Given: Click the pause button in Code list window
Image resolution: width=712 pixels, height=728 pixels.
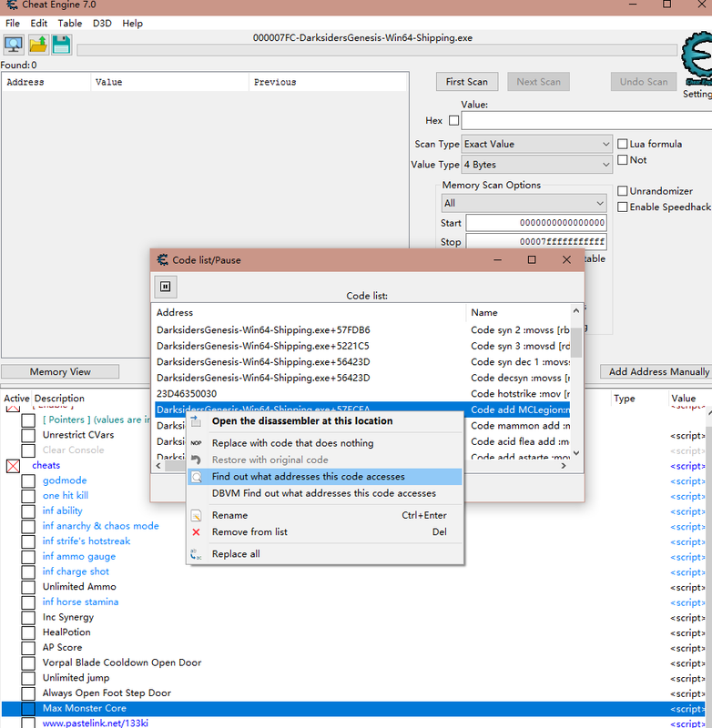Looking at the screenshot, I should click(x=166, y=287).
